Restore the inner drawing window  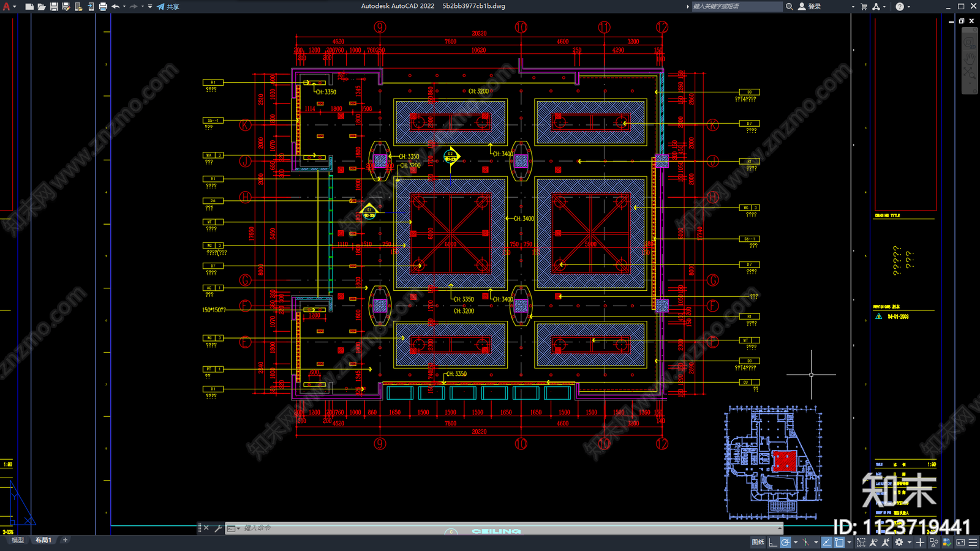(962, 21)
